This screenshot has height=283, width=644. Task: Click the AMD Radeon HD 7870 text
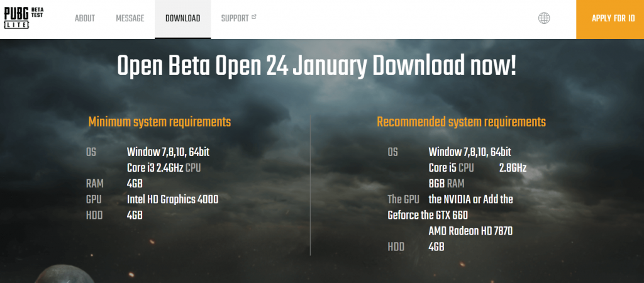[x=470, y=231]
